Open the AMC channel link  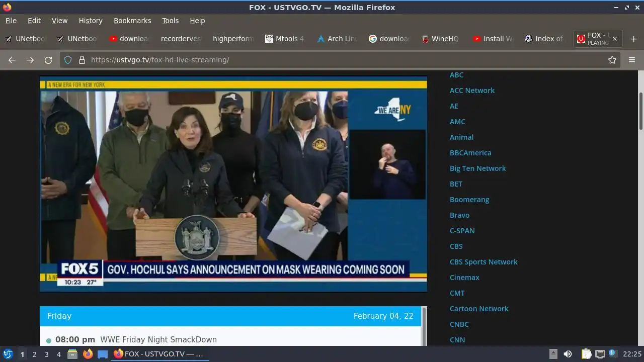tap(457, 122)
